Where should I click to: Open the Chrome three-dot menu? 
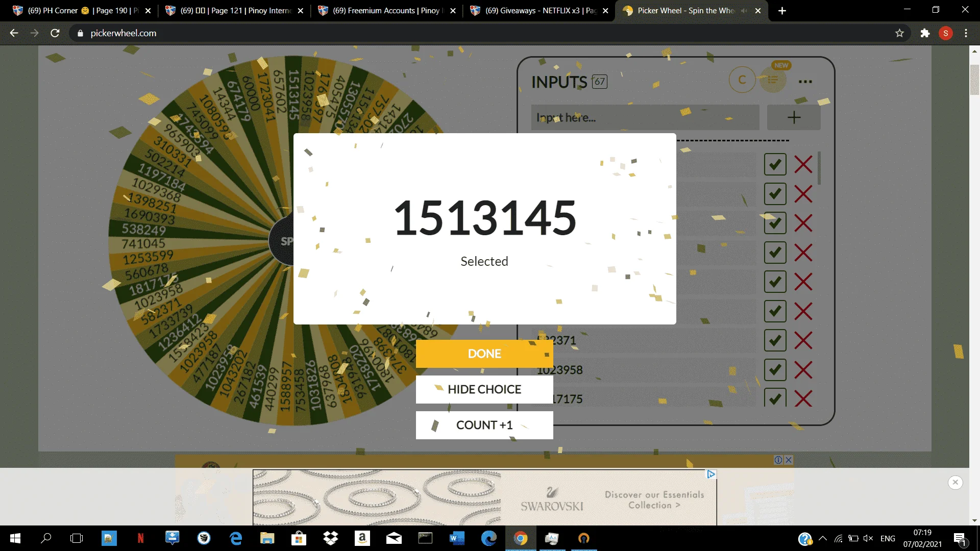[x=966, y=33]
